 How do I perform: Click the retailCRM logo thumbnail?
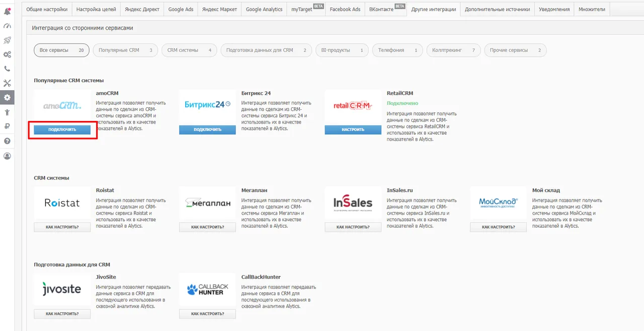point(353,105)
